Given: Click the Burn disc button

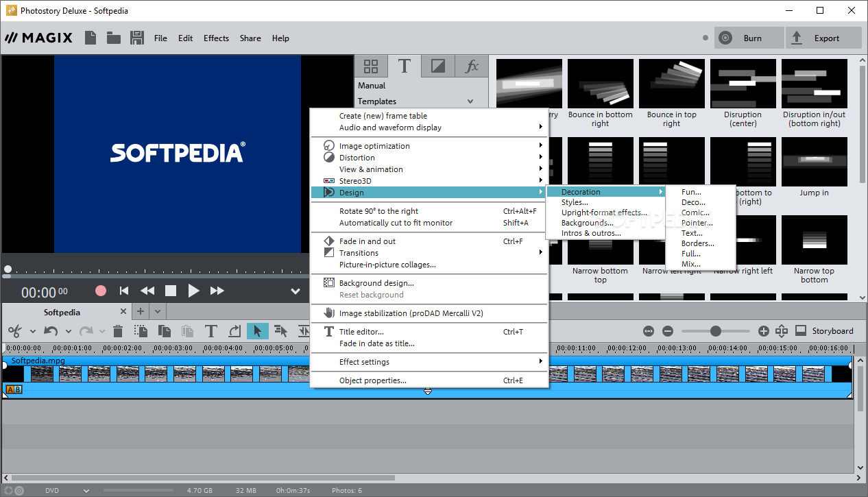Looking at the screenshot, I should (749, 38).
